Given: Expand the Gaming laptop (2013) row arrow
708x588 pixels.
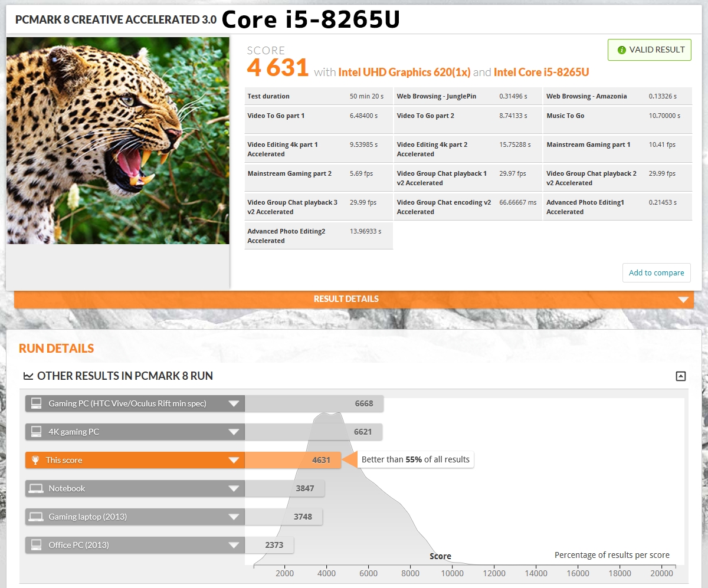Looking at the screenshot, I should 234,517.
